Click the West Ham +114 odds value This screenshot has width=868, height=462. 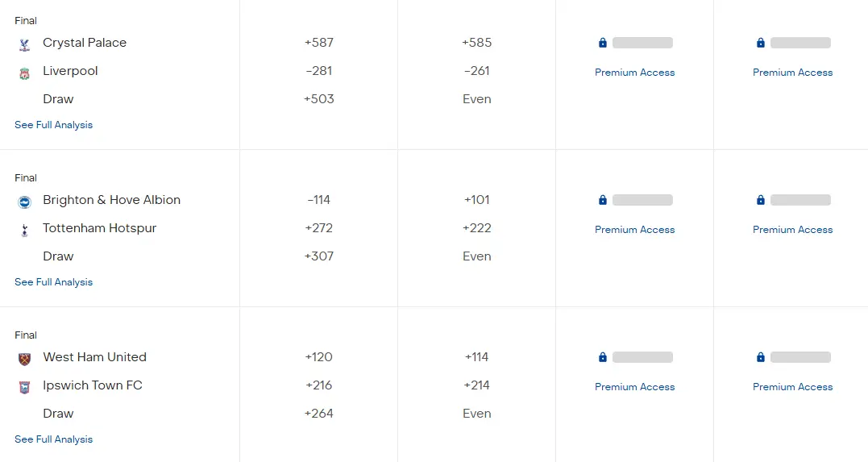[477, 357]
